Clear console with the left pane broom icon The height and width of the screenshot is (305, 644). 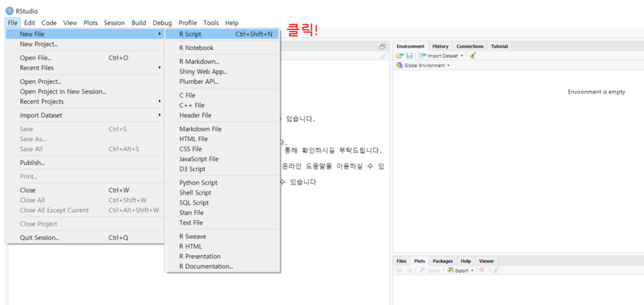click(383, 56)
